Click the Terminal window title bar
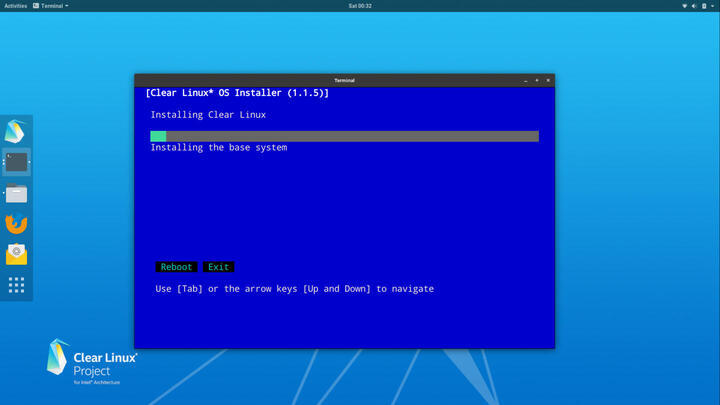The image size is (720, 405). [344, 80]
